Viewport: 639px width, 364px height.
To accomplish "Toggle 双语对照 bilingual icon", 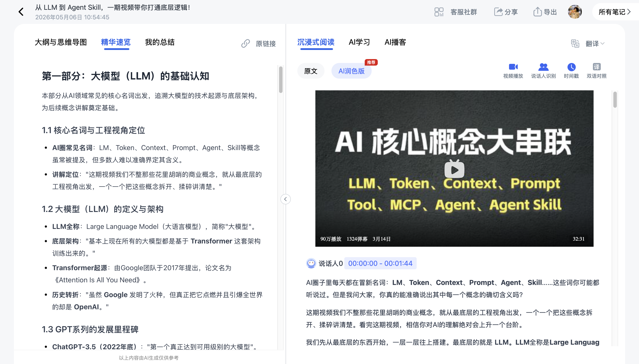I will [x=596, y=67].
